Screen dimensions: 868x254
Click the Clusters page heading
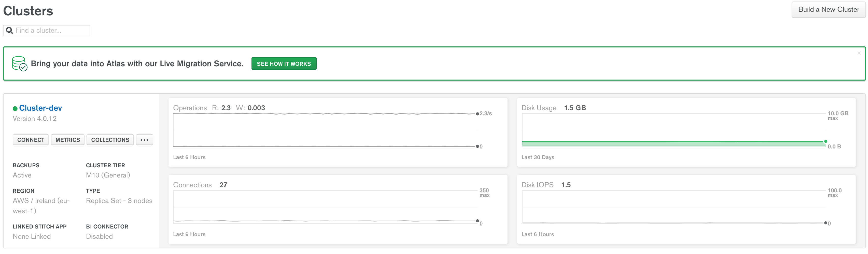click(28, 11)
